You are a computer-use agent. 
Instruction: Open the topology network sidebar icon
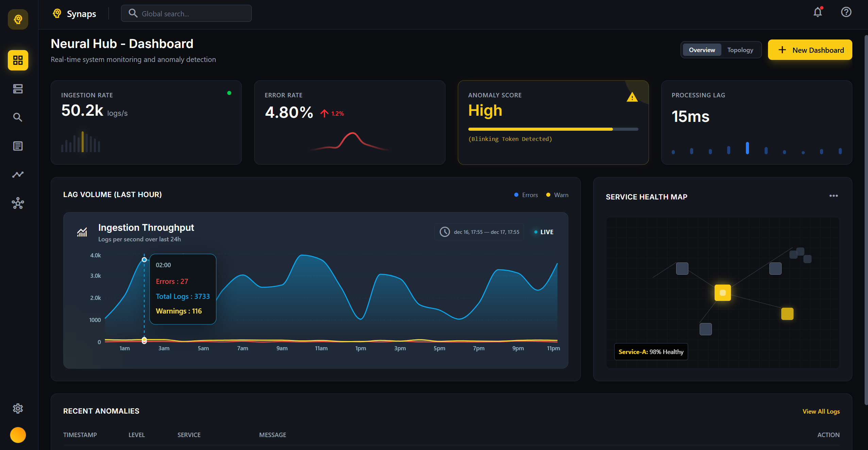[18, 203]
